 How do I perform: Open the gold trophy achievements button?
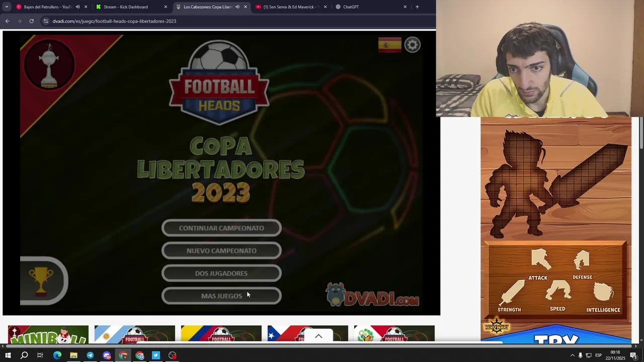[42, 281]
